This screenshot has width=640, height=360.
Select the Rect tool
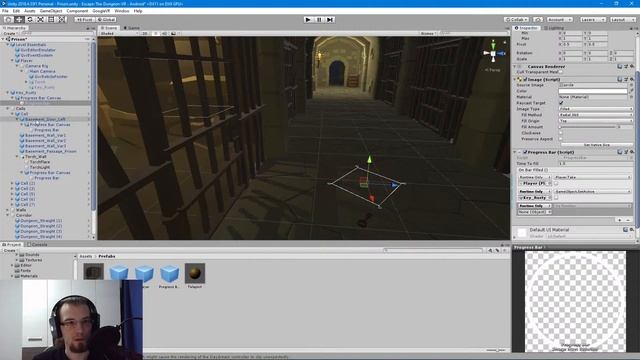pyautogui.click(x=51, y=20)
